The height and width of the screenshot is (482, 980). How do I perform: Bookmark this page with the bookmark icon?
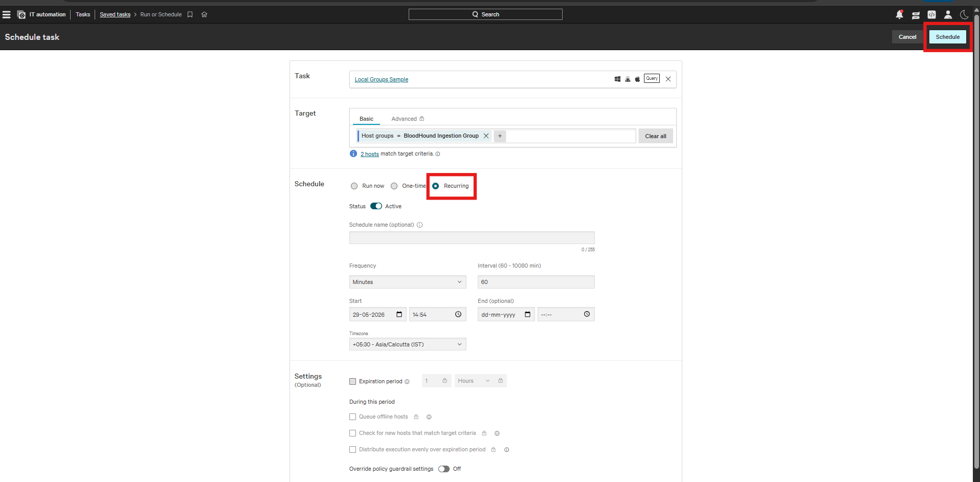click(x=190, y=14)
